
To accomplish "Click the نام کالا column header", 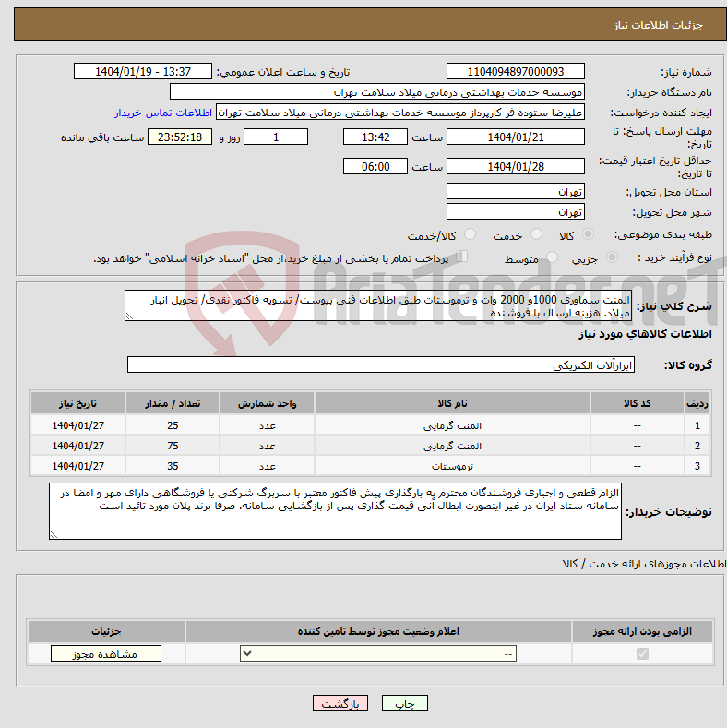I will pyautogui.click(x=452, y=403).
